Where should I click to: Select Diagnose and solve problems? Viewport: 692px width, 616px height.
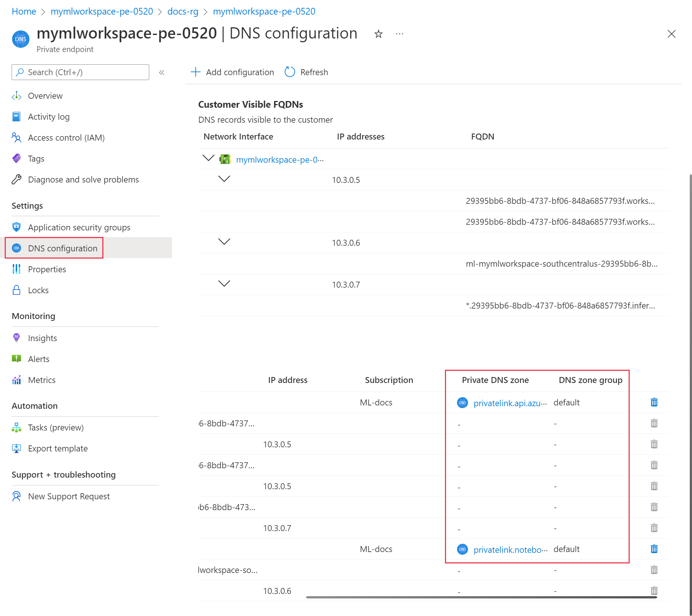pos(83,179)
